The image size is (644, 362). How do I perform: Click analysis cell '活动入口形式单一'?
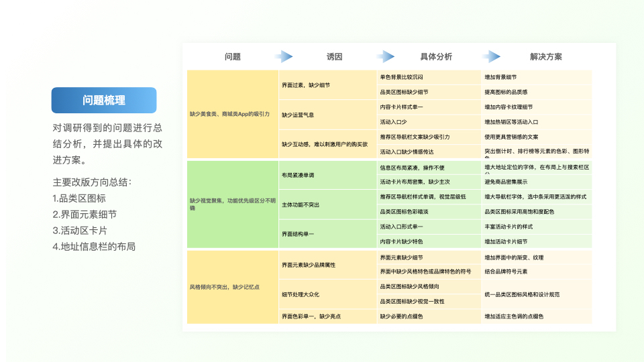[429, 227]
